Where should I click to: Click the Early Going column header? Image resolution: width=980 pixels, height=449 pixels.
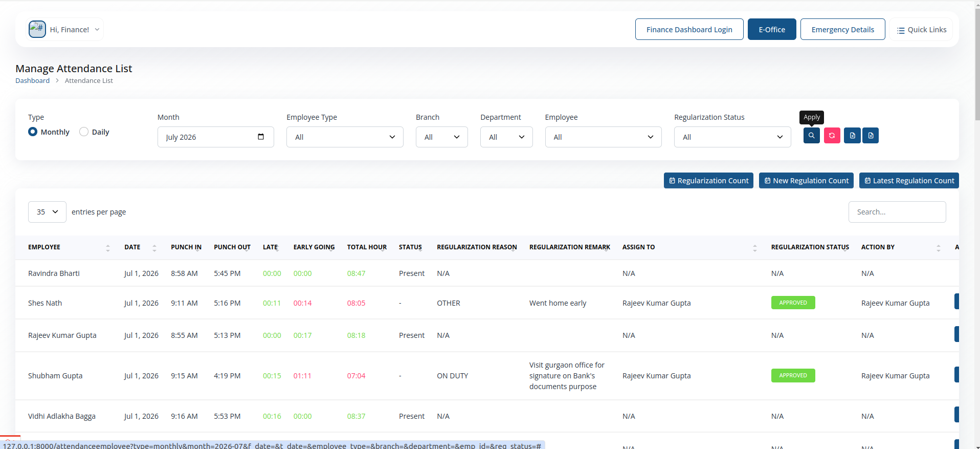click(314, 247)
